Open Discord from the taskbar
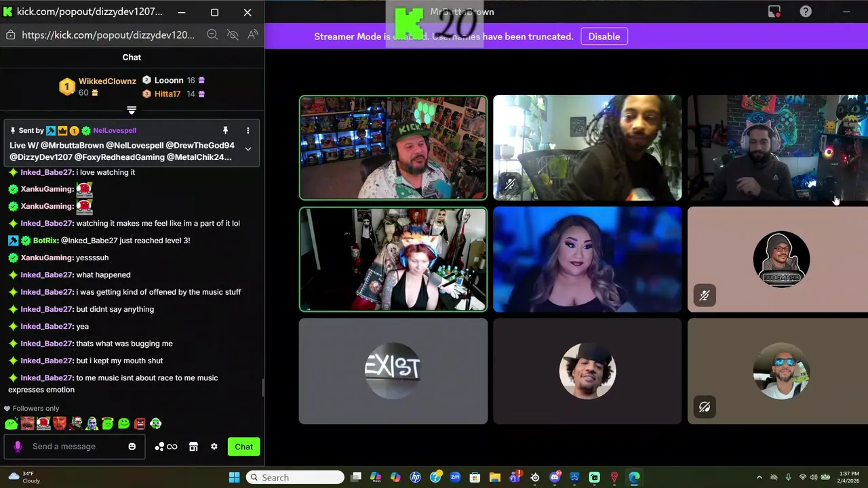This screenshot has width=868, height=488. pos(555,477)
